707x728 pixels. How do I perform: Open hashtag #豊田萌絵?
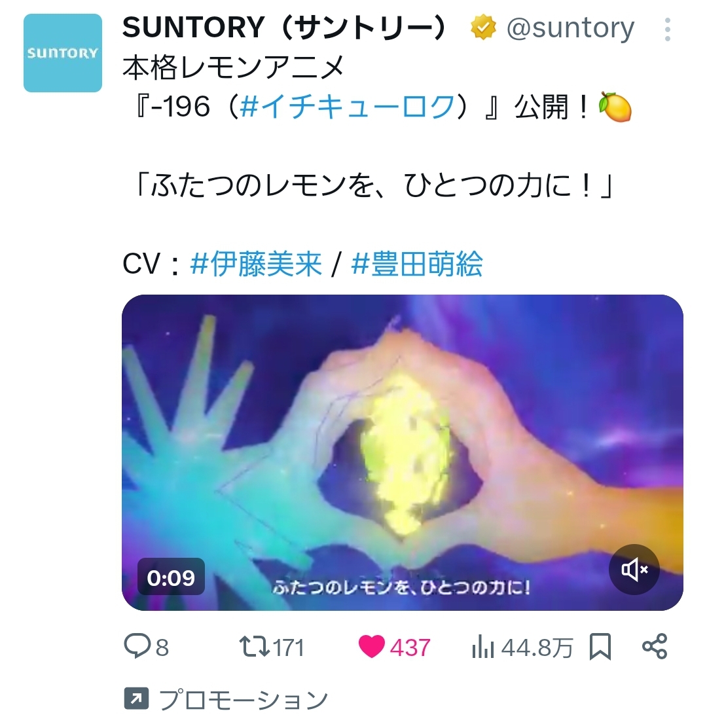417,264
